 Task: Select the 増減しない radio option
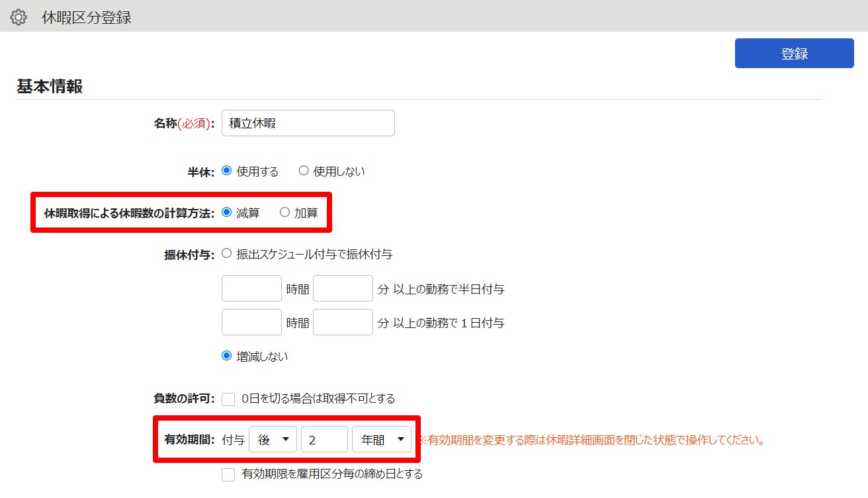click(227, 356)
